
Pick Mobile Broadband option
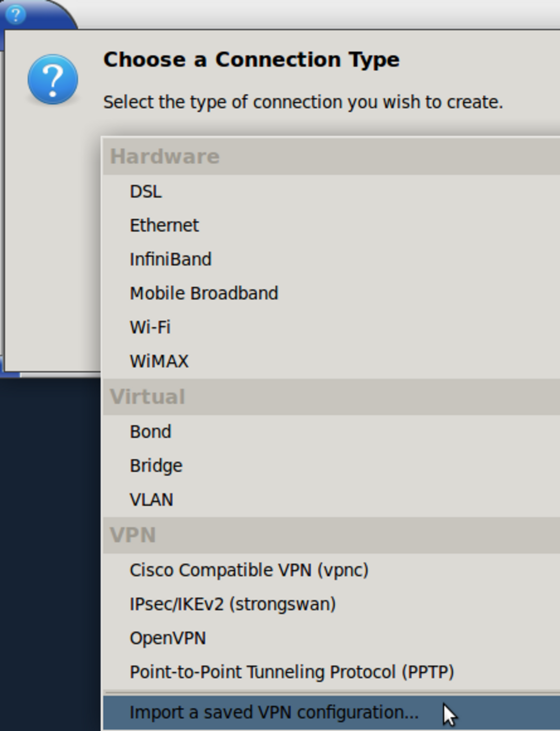pyautogui.click(x=204, y=293)
